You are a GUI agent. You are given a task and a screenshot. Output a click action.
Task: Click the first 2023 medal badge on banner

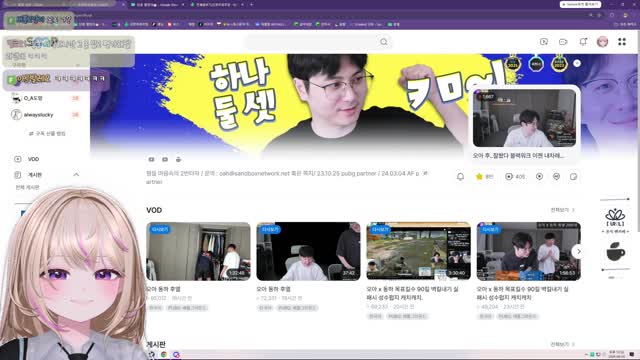coord(513,63)
